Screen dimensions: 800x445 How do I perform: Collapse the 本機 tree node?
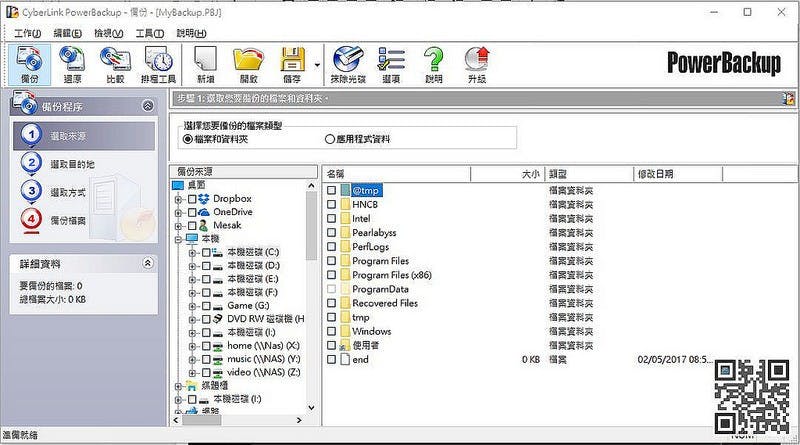pyautogui.click(x=178, y=239)
